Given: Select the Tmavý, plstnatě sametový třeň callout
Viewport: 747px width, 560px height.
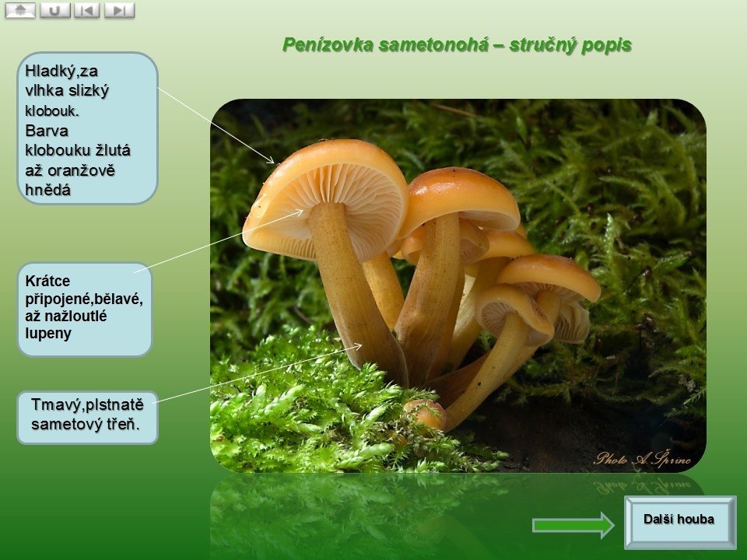Looking at the screenshot, I should tap(87, 418).
